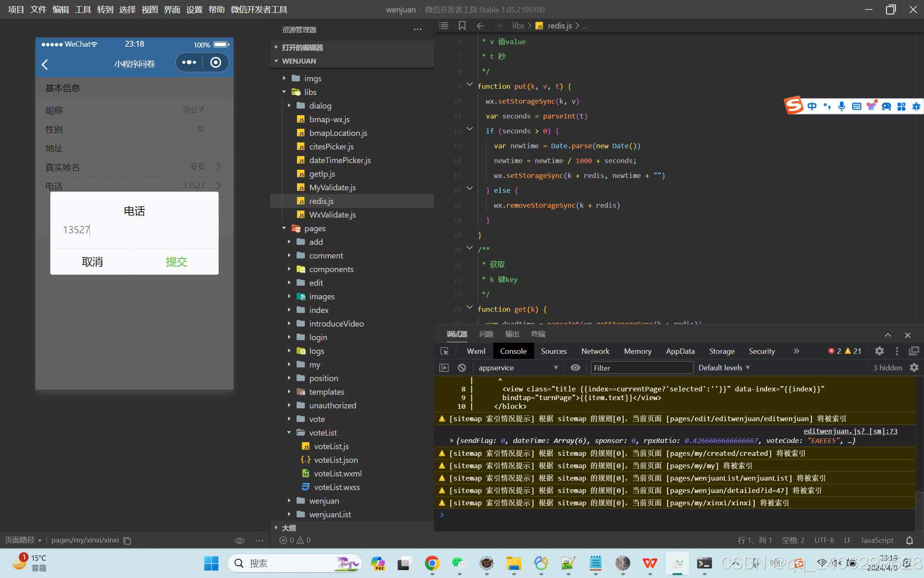
Task: Toggle simulator preview eye in bottom bar
Action: pos(239,540)
